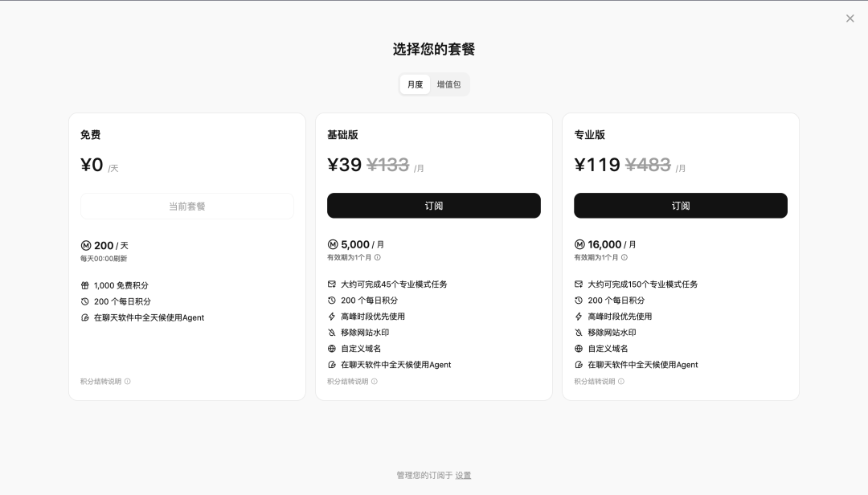Screen dimensions: 868x495
Task: Click info icon beside 专业版 有效期为1个月
Action: (x=624, y=258)
